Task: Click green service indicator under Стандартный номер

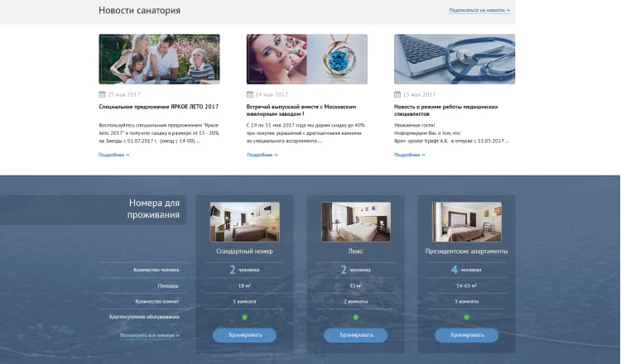Action: [245, 317]
